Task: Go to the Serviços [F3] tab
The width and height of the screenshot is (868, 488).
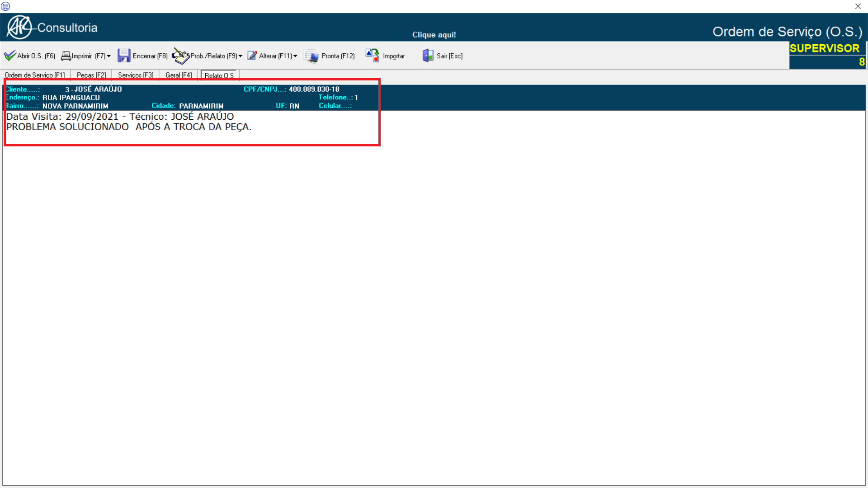Action: point(136,75)
